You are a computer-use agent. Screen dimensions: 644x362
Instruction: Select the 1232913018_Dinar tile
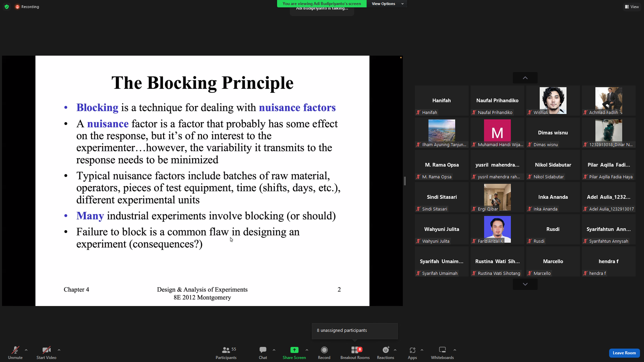click(609, 133)
